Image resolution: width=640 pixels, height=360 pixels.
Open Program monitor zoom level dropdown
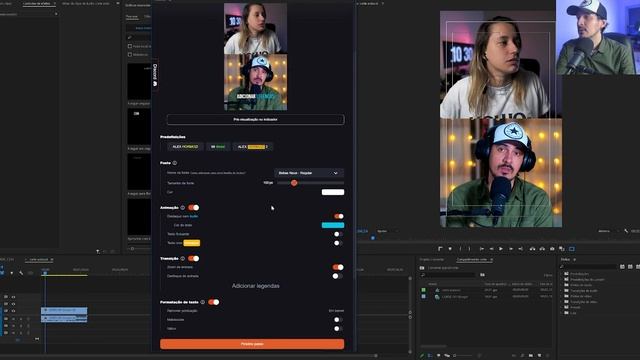pos(386,231)
